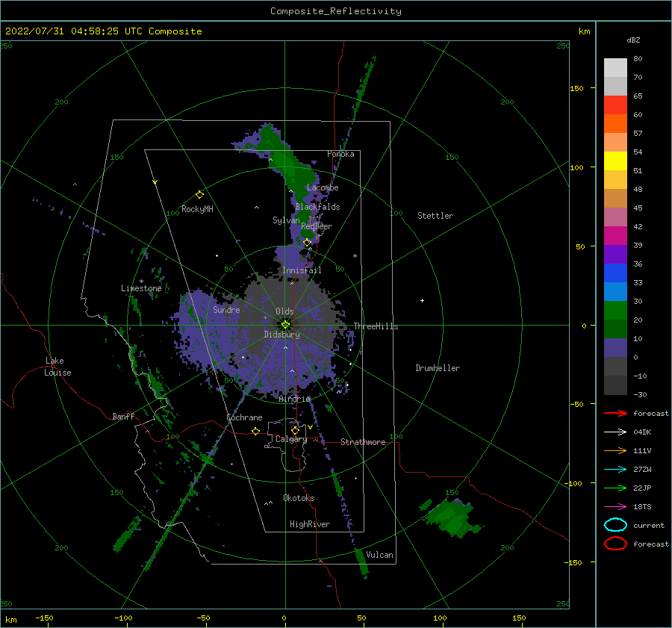Click the cyan current ellipse icon
The image size is (672, 628).
pyautogui.click(x=615, y=525)
